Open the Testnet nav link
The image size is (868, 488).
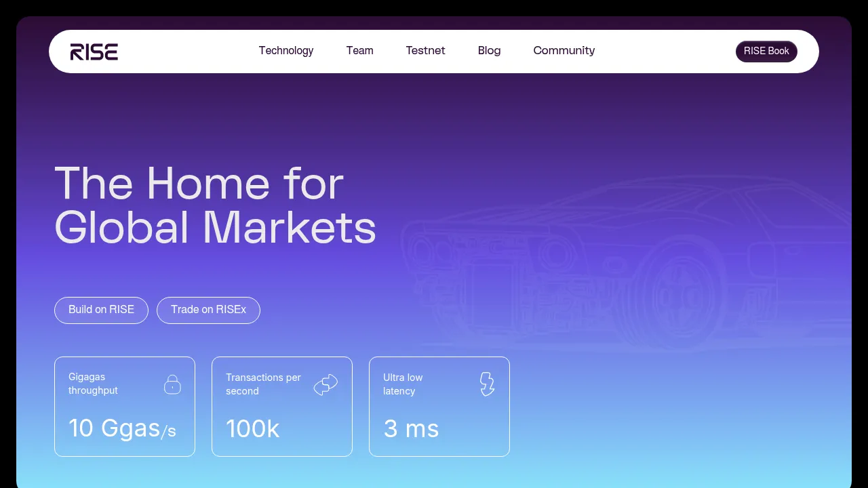pos(426,51)
